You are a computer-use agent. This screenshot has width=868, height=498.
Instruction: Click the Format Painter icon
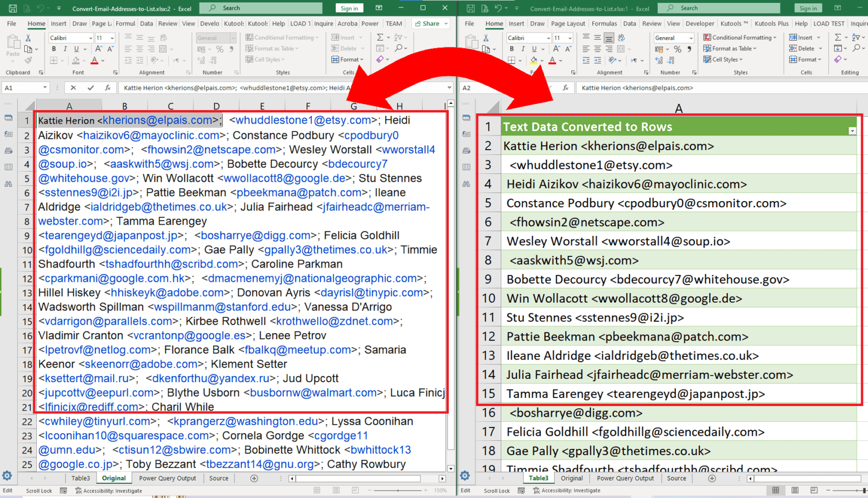(x=28, y=60)
